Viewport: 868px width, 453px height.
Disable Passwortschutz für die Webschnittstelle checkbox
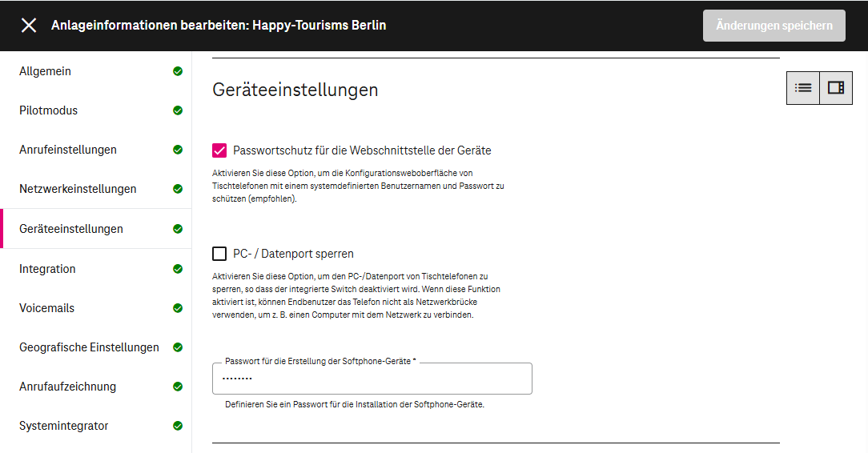point(219,150)
